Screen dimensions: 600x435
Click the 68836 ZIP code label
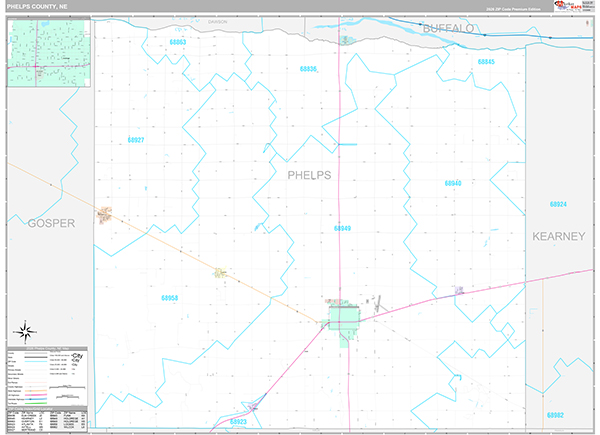pyautogui.click(x=308, y=69)
